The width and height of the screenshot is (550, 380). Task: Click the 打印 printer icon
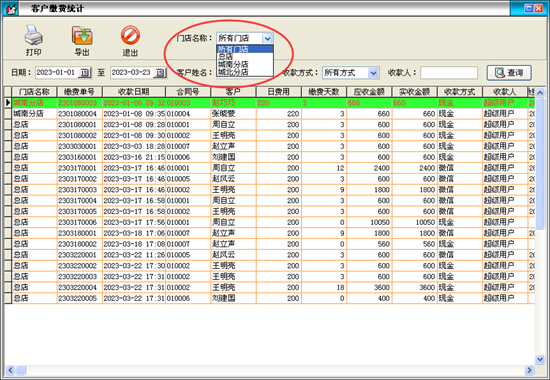click(33, 35)
